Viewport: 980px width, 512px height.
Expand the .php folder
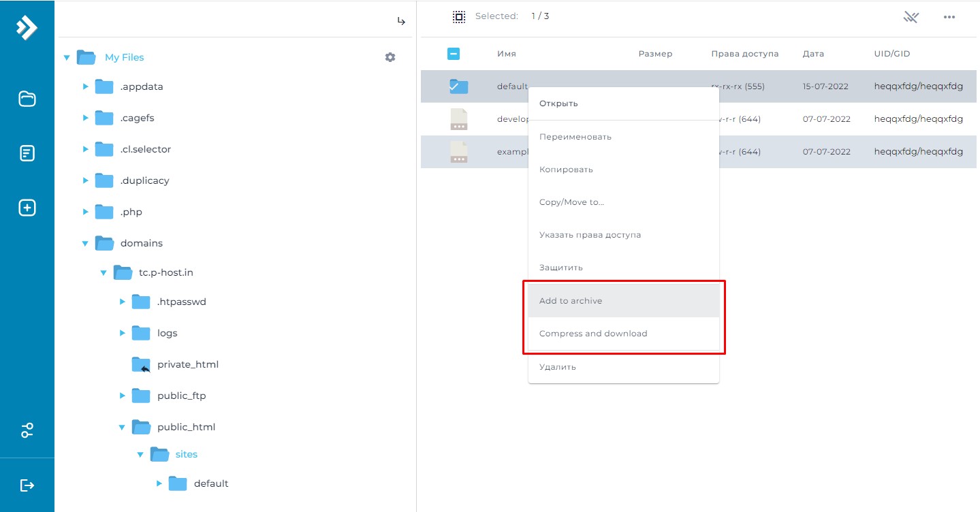(85, 212)
